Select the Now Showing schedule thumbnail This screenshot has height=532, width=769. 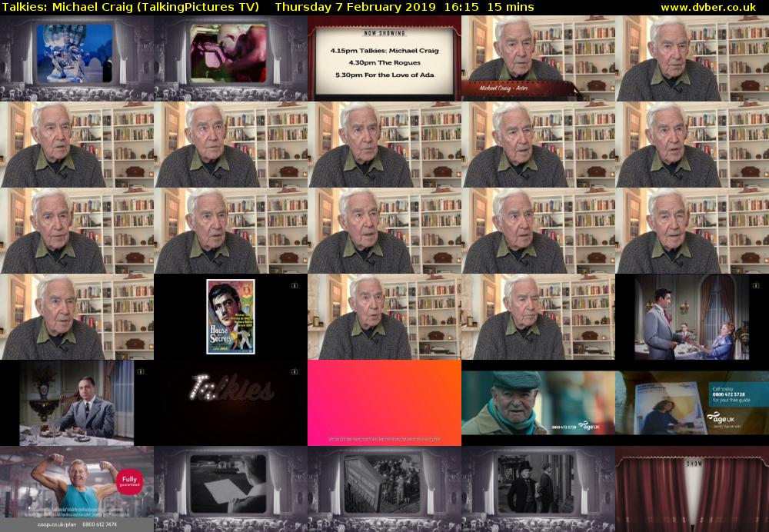384,58
